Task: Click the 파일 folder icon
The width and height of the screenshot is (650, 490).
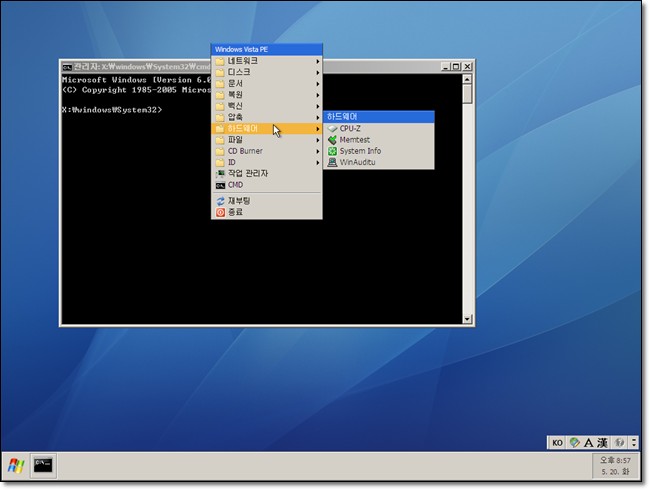Action: [x=220, y=140]
